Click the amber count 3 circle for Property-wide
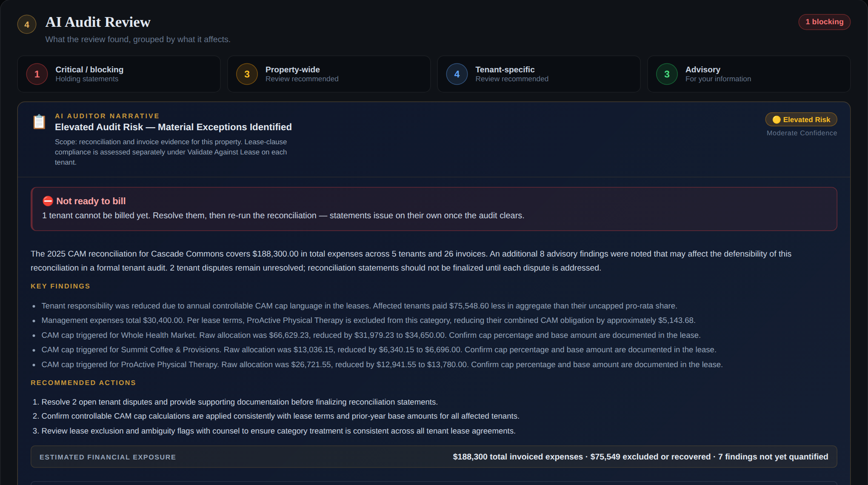 coord(247,74)
